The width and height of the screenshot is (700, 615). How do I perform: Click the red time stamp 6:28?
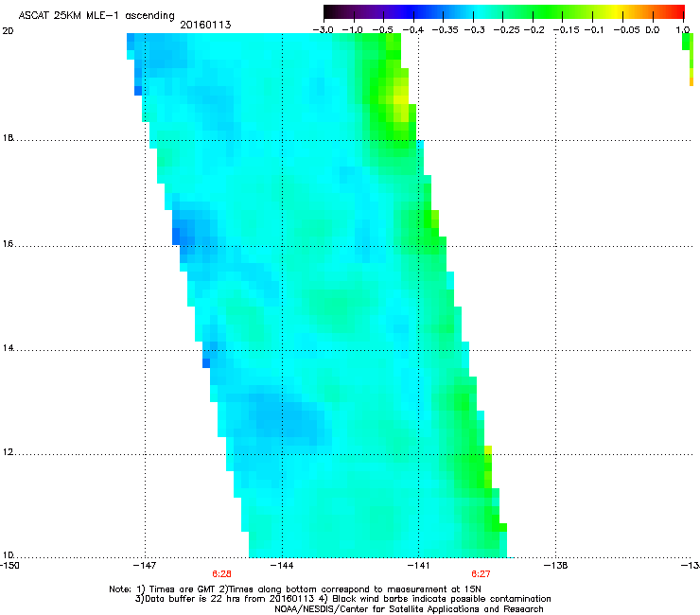(x=222, y=574)
